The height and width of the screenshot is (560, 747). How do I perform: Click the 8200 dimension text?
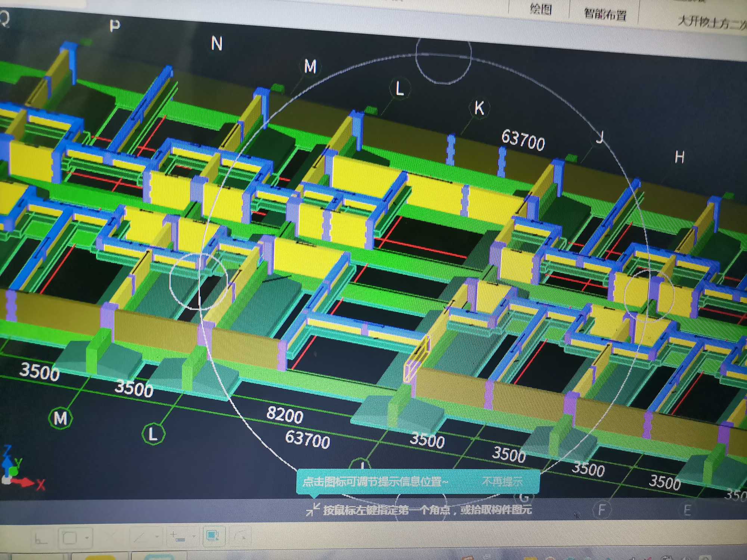pyautogui.click(x=285, y=414)
